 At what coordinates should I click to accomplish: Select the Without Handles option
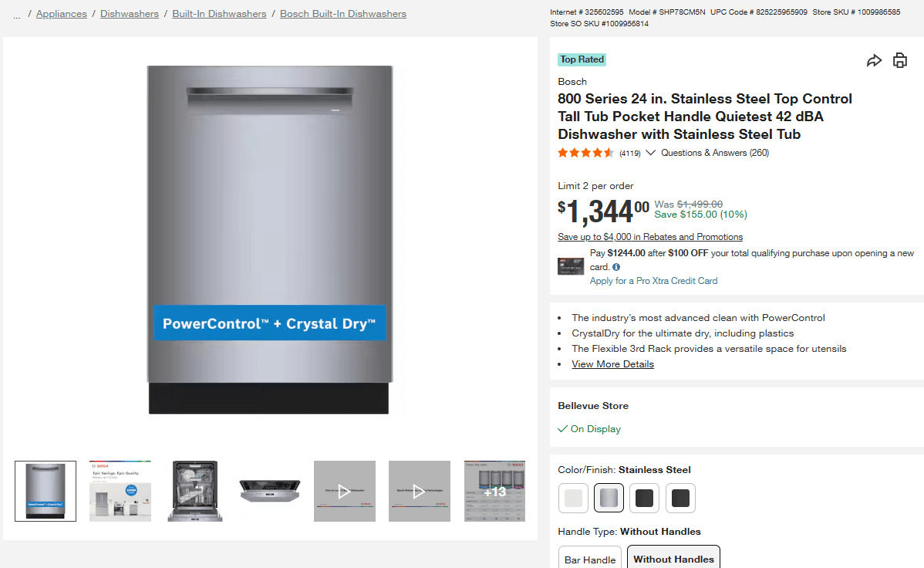[x=673, y=558]
